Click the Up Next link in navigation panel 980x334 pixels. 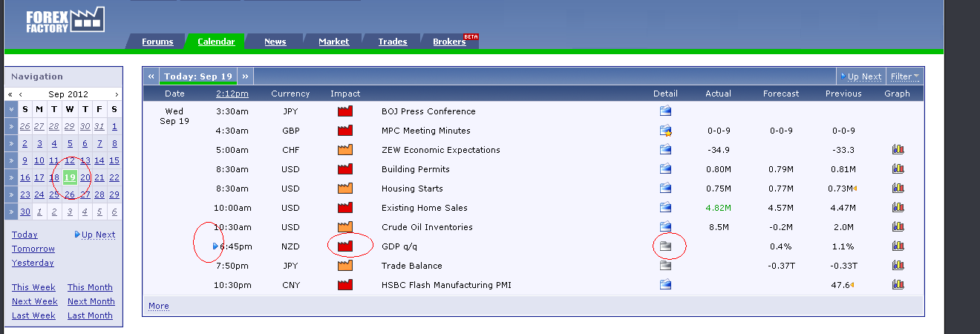95,235
